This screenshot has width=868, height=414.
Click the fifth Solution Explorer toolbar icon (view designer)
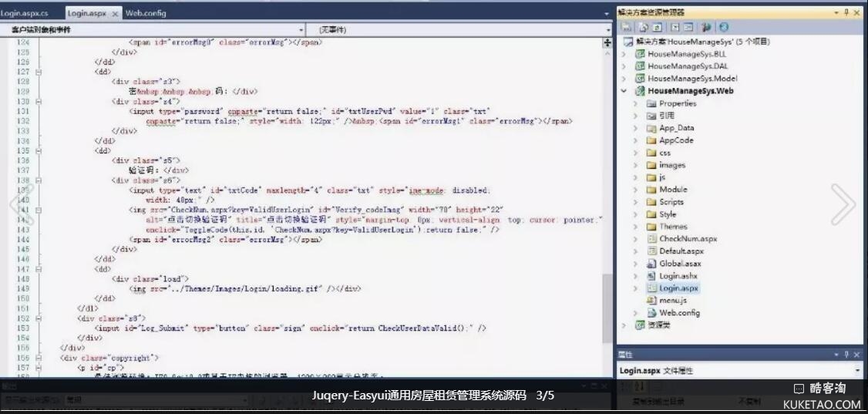point(688,27)
